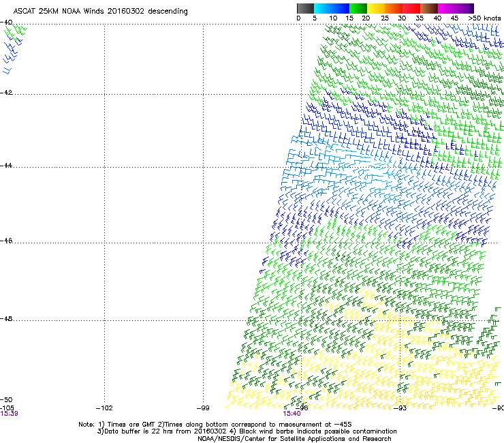Click the purple 15:40 time stamp
The image size is (504, 443).
pyautogui.click(x=292, y=414)
